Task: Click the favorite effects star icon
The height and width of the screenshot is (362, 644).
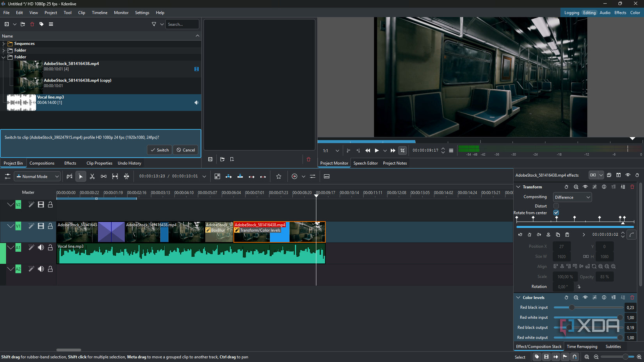Action: click(x=279, y=177)
